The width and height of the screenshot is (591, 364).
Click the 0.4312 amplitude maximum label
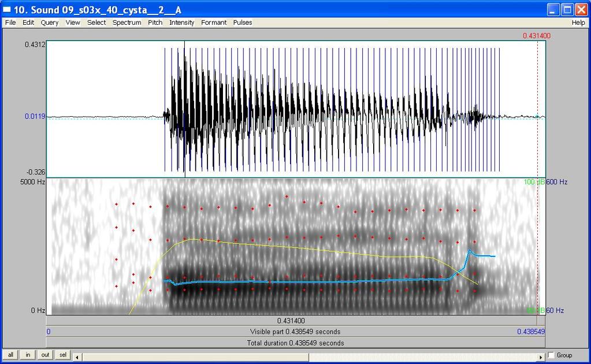pyautogui.click(x=35, y=44)
